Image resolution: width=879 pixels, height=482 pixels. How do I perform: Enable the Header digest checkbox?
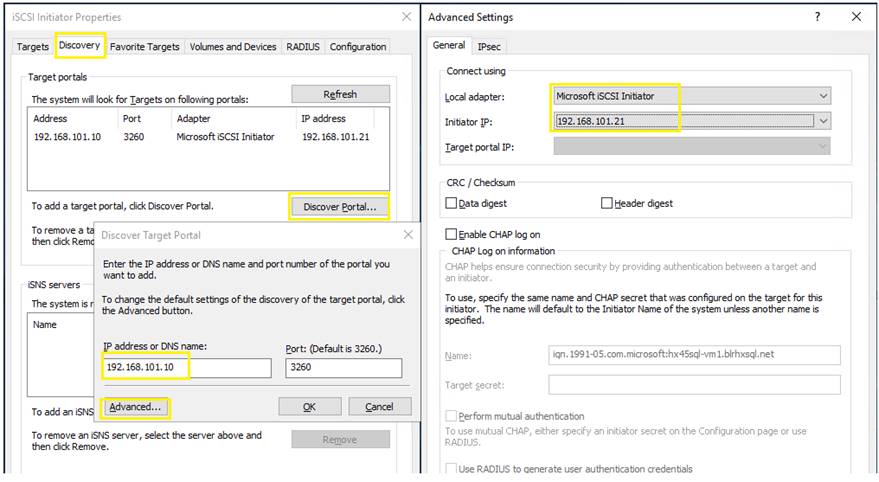coord(607,203)
